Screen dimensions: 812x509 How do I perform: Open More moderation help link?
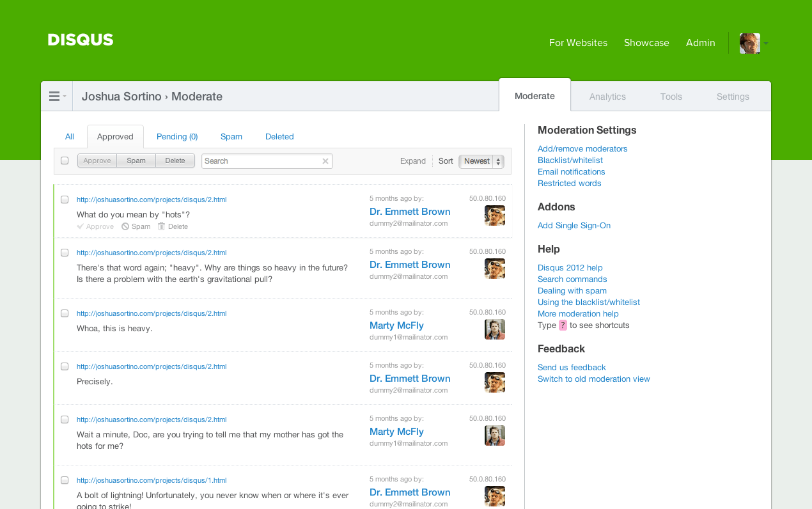pos(578,313)
